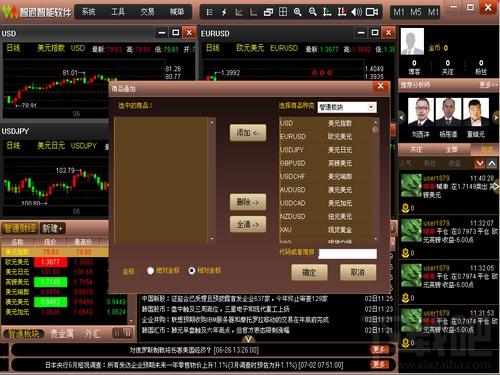Select GBPUSD in the commodity list
This screenshot has width=500, height=375.
coord(325,163)
